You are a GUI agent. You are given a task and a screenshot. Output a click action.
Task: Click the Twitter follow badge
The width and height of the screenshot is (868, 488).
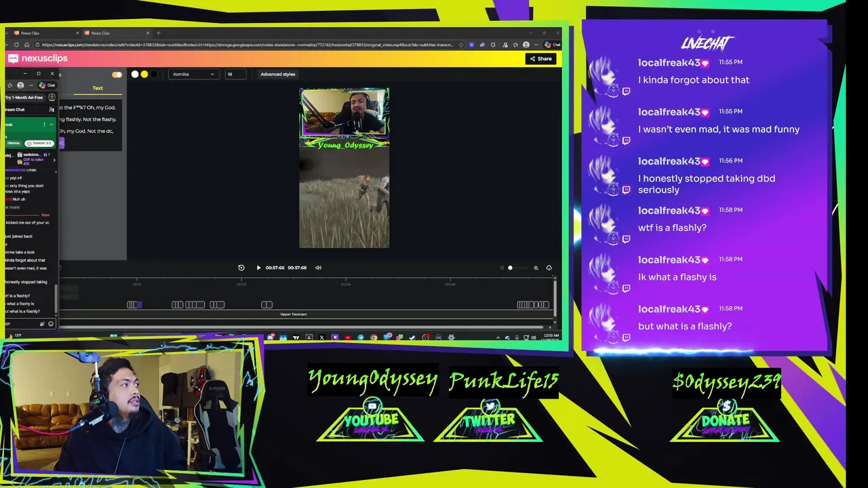488,420
